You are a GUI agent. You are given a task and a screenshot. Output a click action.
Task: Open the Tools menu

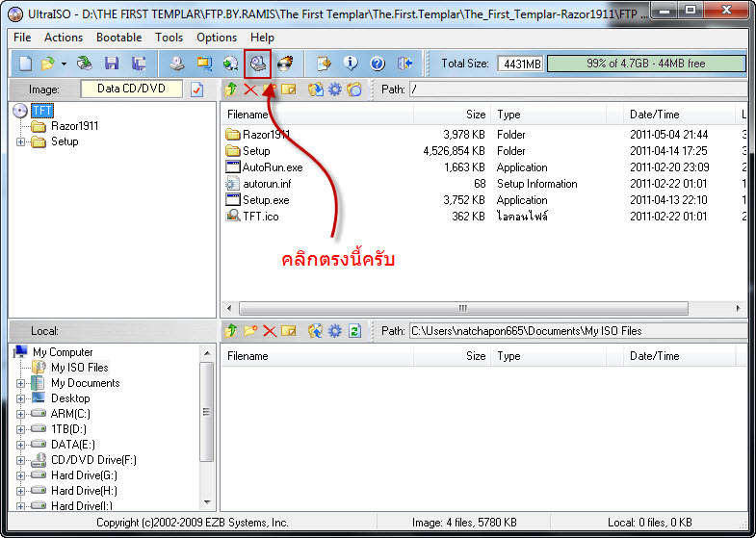pos(169,38)
